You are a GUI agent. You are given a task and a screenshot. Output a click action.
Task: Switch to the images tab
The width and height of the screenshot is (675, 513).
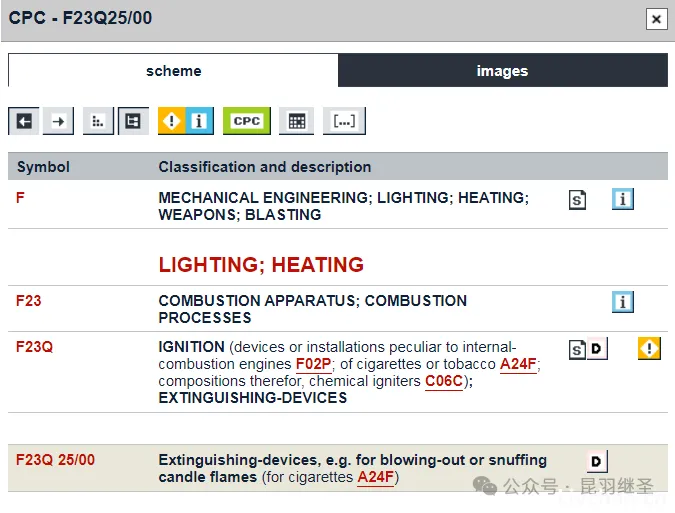502,71
